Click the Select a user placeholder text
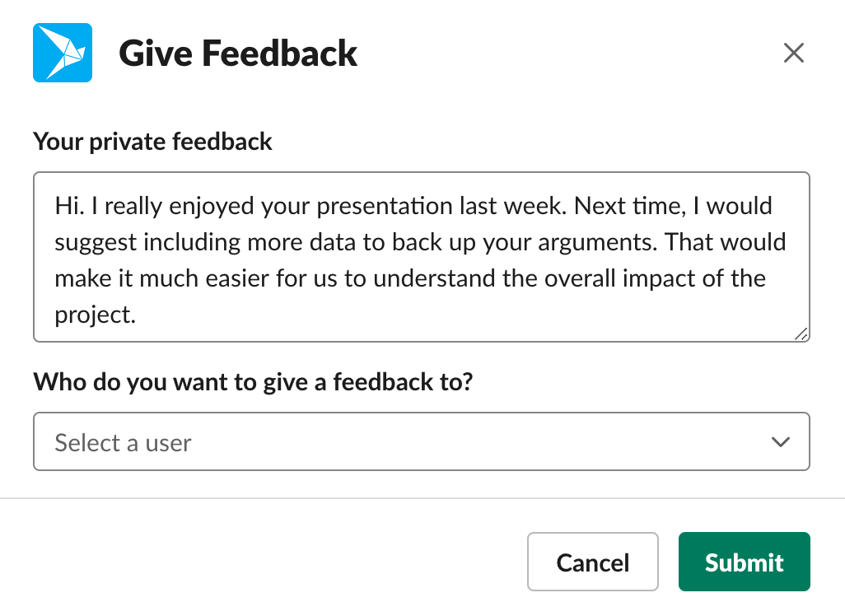845x616 pixels. 123,443
